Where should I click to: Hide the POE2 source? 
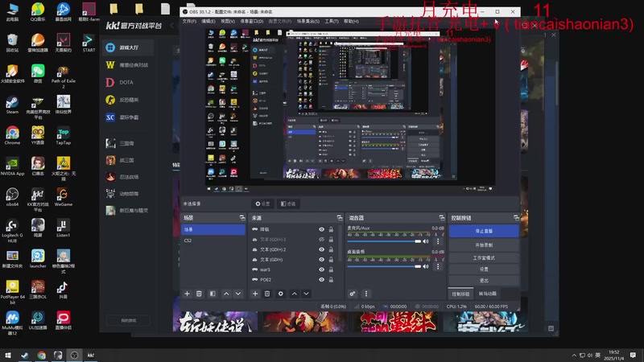(321, 279)
